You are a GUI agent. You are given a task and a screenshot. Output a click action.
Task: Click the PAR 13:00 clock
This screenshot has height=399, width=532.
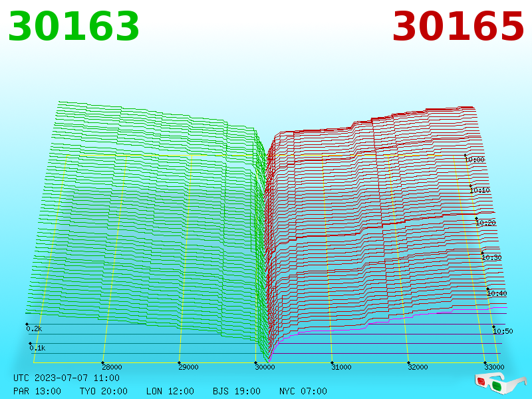[x=37, y=391]
